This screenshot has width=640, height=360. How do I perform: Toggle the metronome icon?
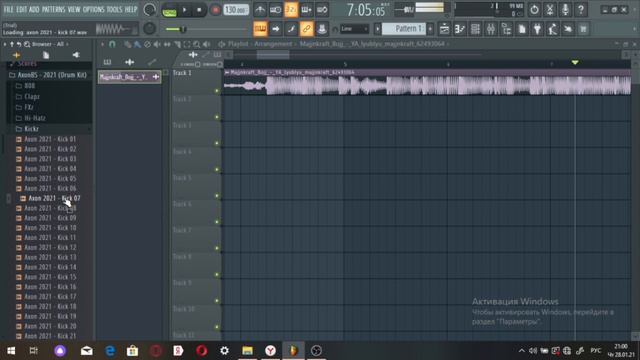pos(260,9)
